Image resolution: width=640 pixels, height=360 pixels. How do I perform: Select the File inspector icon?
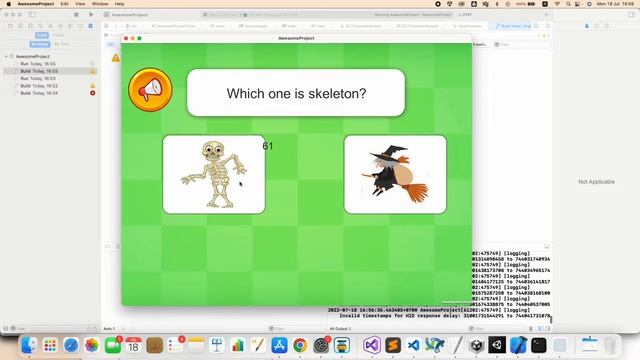click(x=587, y=26)
